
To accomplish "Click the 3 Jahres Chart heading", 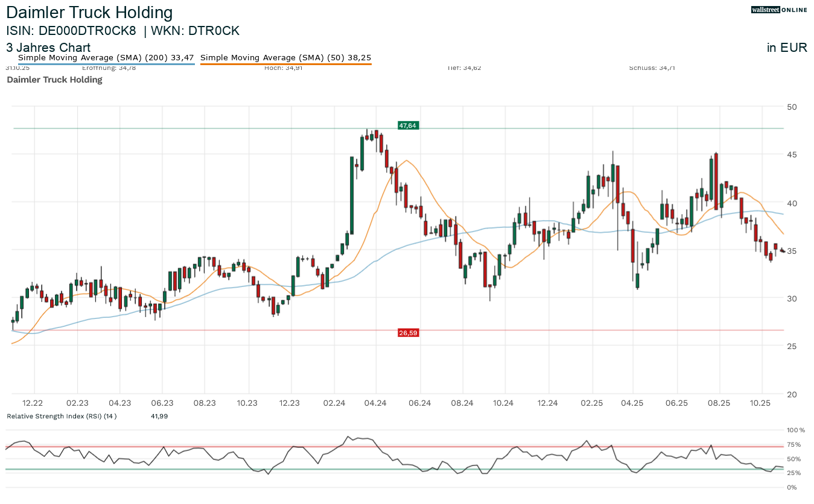I will 48,48.
